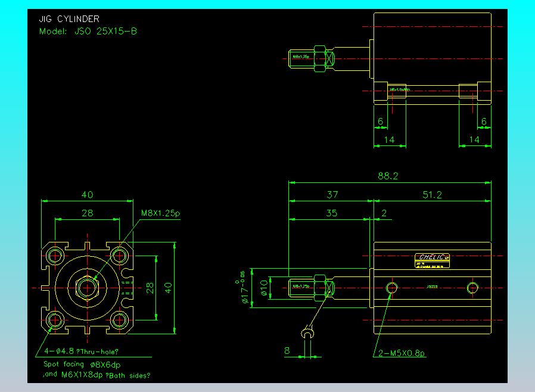Viewport: 535px width, 392px height.
Task: Click the bottom-right mounting hole in front view
Action: click(120, 320)
